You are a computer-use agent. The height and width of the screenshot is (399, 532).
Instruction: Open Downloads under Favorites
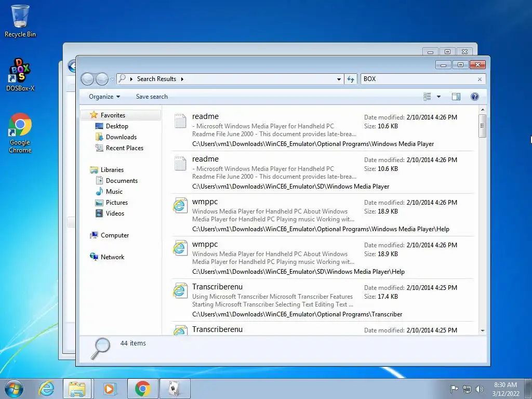point(121,137)
